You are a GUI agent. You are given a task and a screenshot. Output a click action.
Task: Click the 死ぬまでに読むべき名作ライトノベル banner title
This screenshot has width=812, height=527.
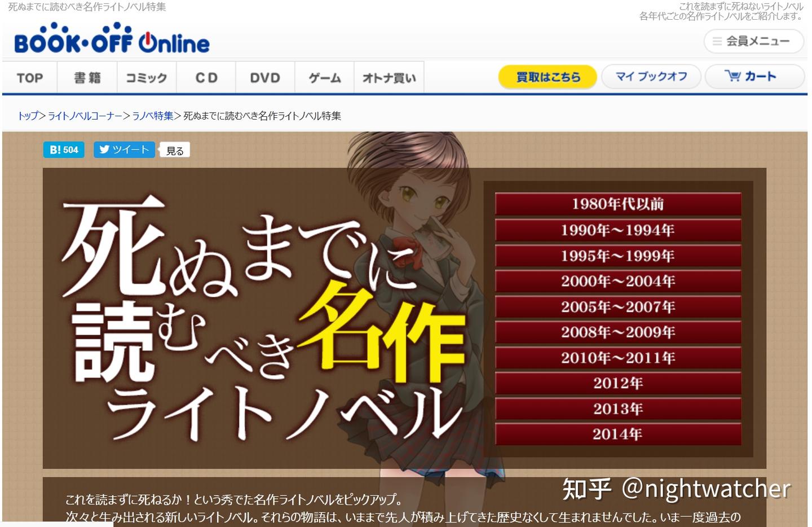tap(264, 319)
